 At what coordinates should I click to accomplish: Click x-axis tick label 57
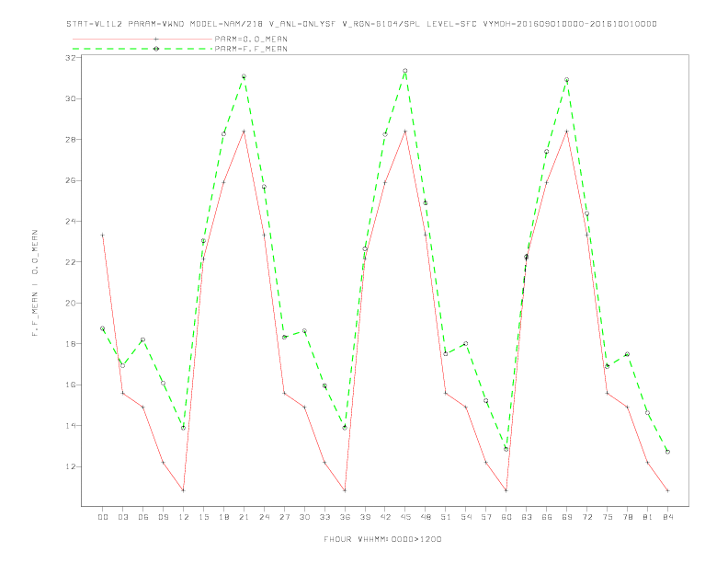point(486,517)
